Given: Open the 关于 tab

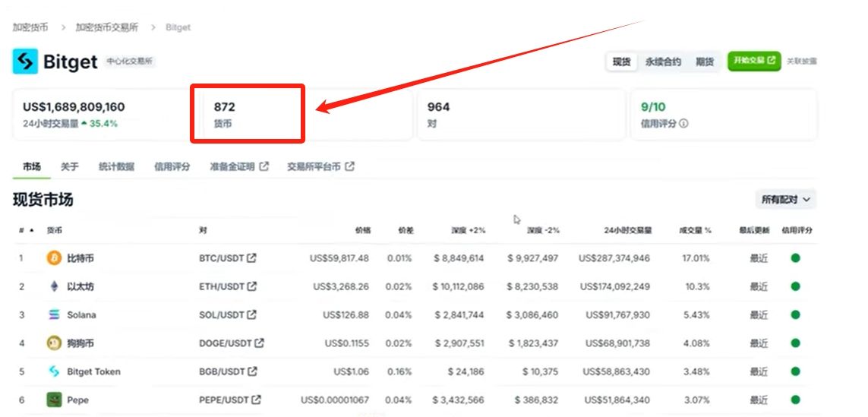Looking at the screenshot, I should 69,166.
